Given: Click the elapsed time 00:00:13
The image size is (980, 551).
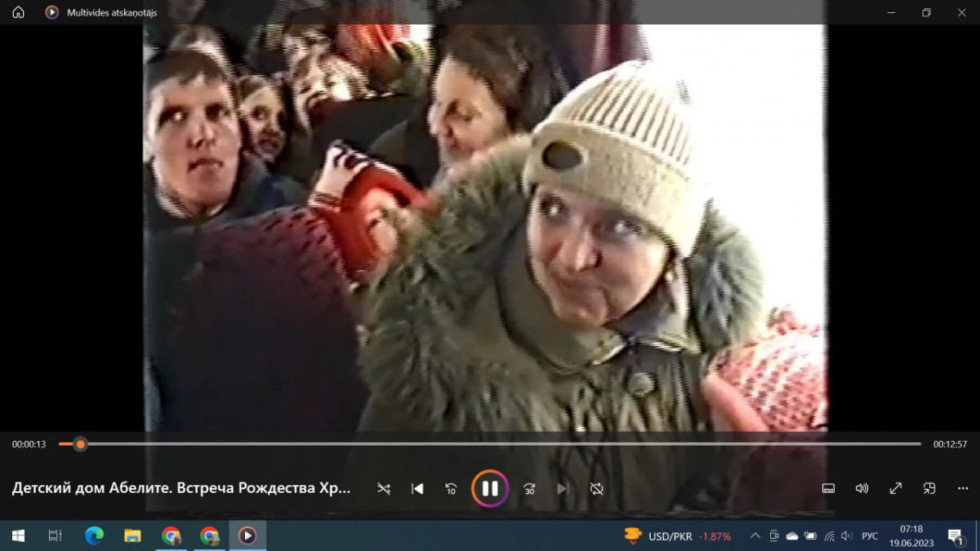Looking at the screenshot, I should click(29, 444).
